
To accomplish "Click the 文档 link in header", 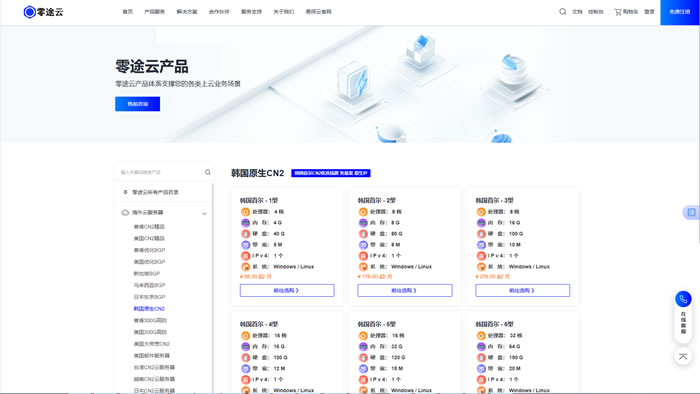I will (x=577, y=12).
